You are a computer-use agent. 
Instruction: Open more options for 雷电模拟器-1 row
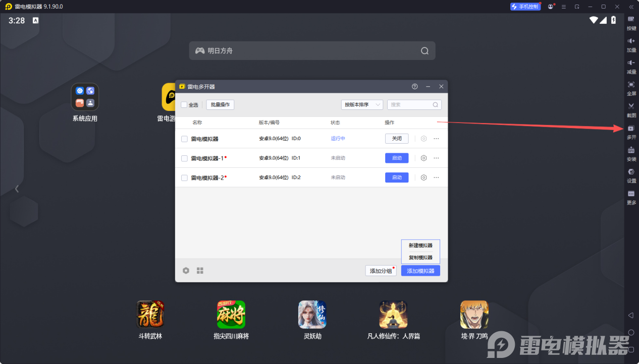tap(436, 158)
